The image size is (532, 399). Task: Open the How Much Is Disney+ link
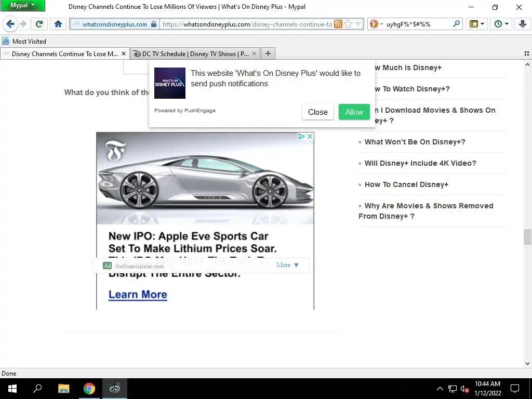point(408,68)
